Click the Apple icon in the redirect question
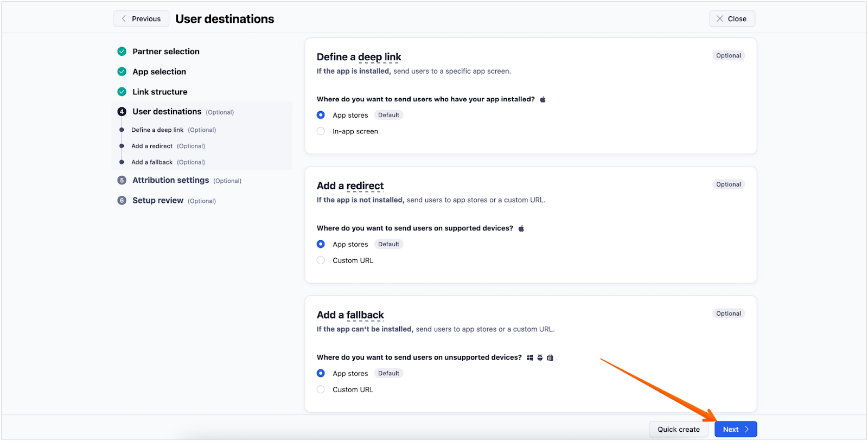The image size is (868, 441). click(521, 228)
